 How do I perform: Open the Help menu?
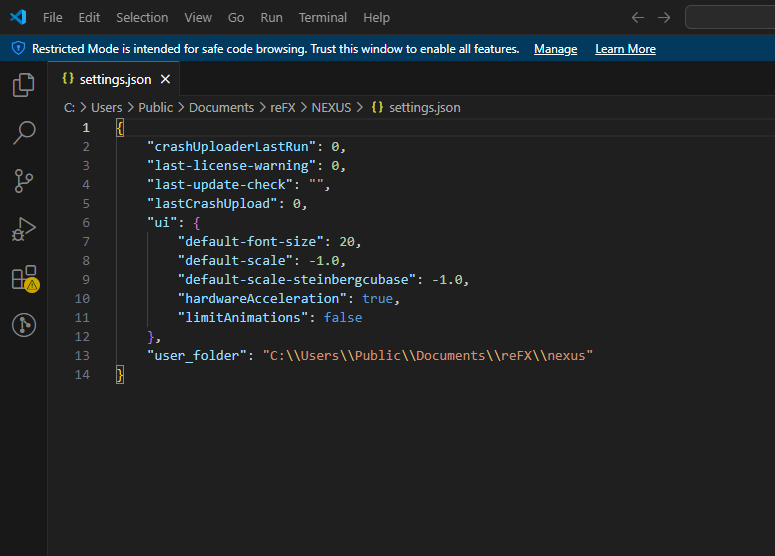coord(376,18)
